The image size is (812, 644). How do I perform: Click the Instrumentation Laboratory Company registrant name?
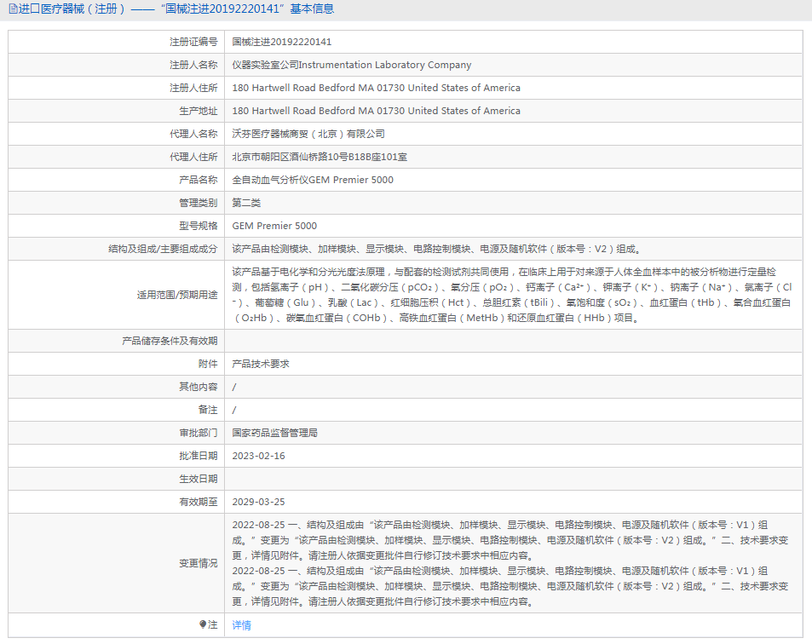tap(351, 65)
